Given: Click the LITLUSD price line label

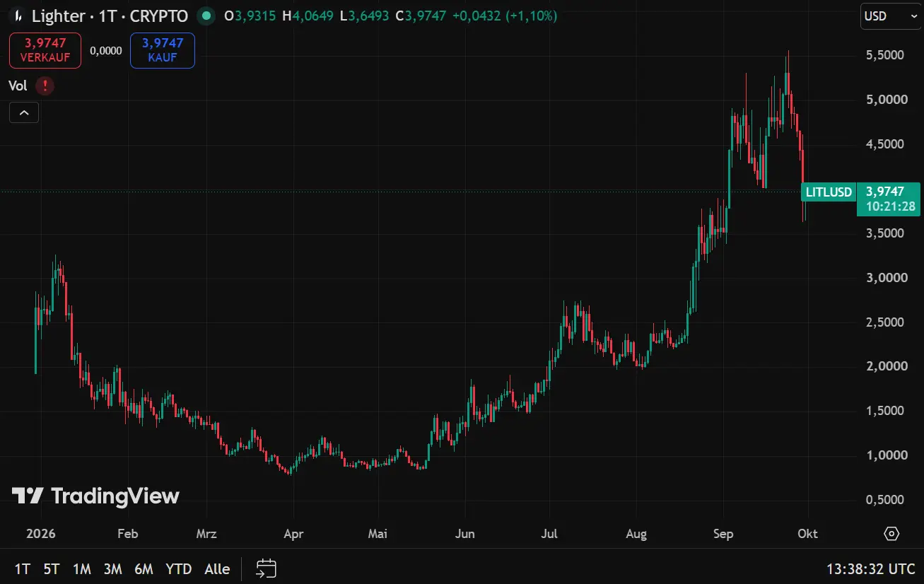Looking at the screenshot, I should pos(829,192).
